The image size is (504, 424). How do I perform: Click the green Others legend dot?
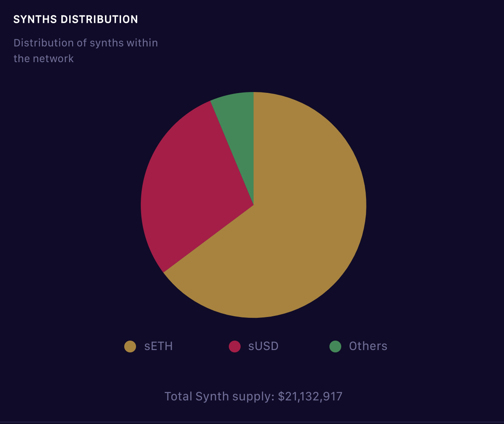click(335, 347)
